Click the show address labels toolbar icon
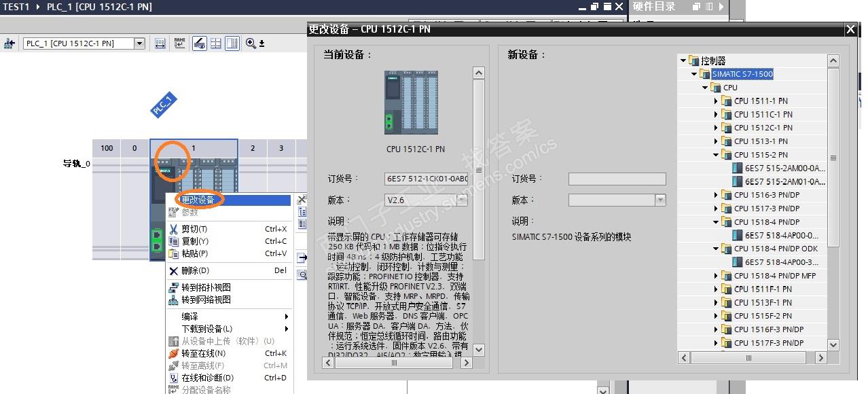 160,43
